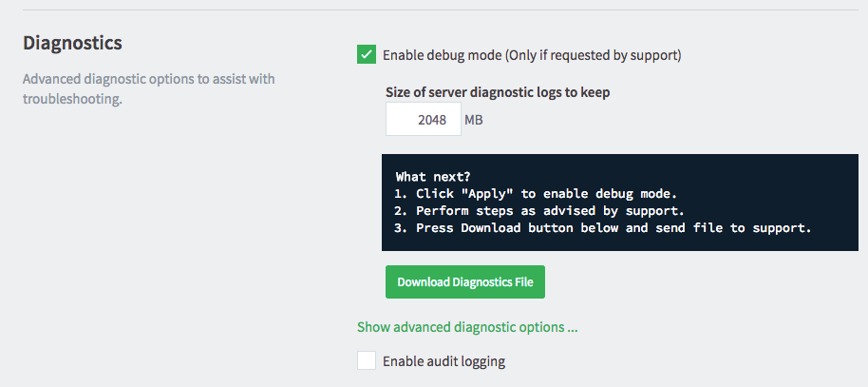Viewport: 868px width, 387px height.
Task: Click the "Size of server diagnostic logs" label
Action: coord(498,92)
